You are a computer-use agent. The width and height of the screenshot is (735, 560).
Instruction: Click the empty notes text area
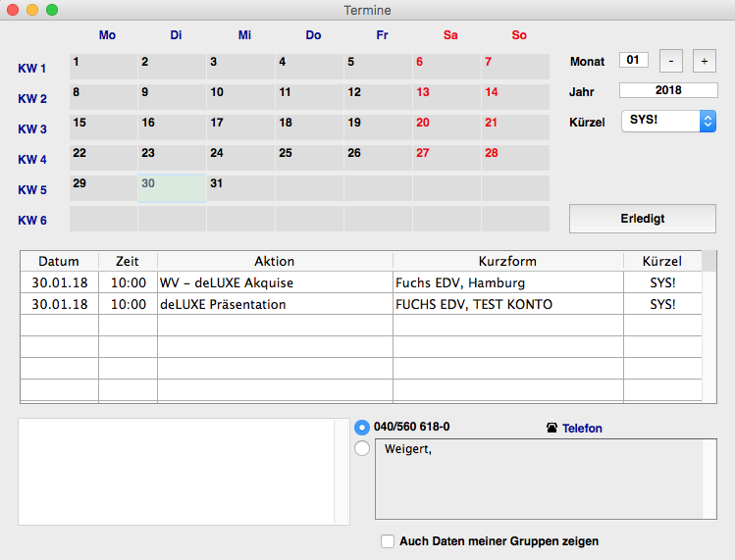click(177, 472)
